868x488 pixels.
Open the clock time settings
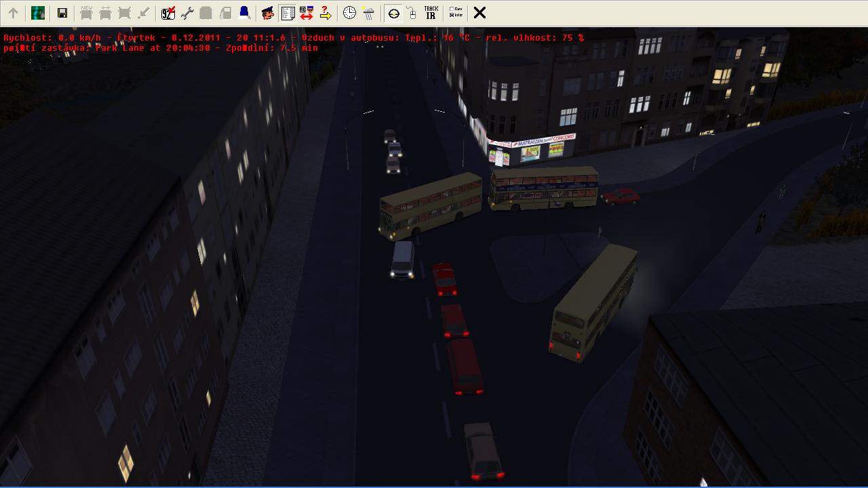349,13
